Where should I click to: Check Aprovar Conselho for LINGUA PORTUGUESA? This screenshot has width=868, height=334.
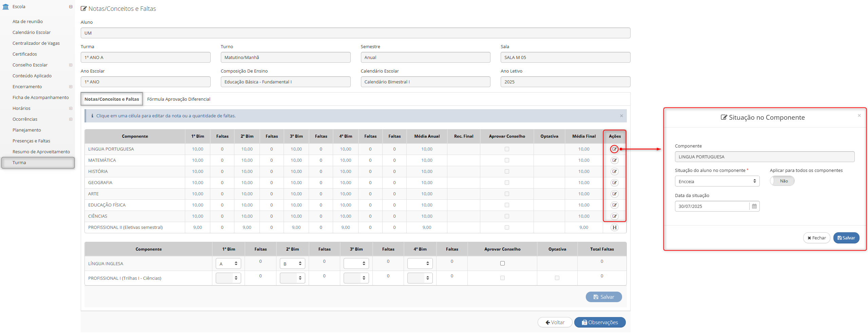coord(507,149)
